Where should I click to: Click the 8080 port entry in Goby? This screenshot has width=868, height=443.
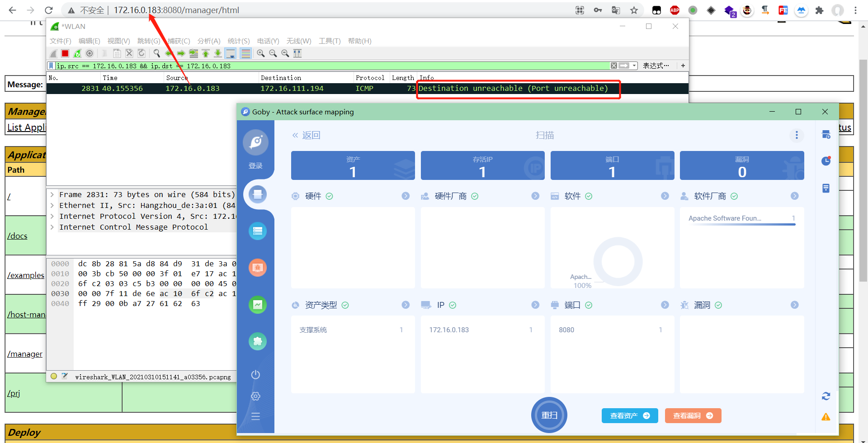pyautogui.click(x=566, y=330)
